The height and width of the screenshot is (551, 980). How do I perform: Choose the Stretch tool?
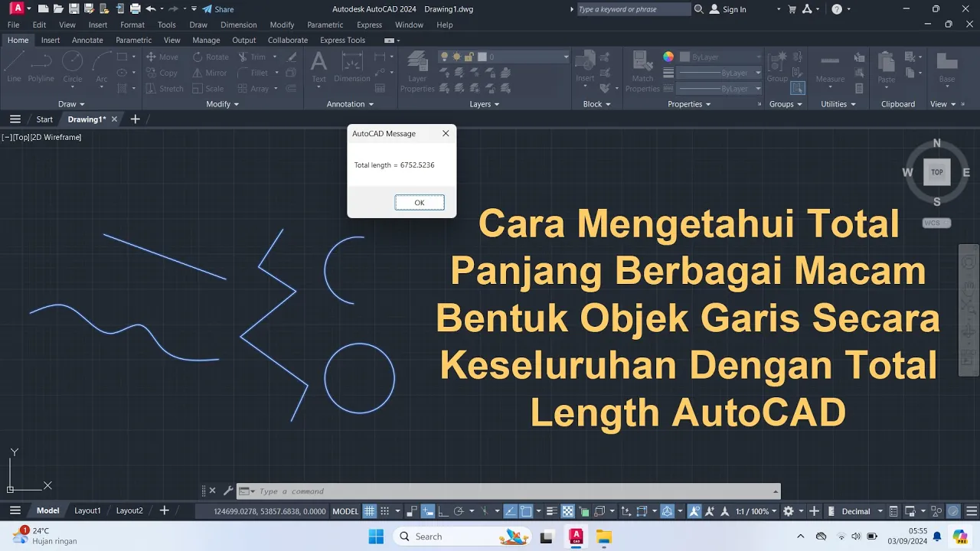[164, 89]
